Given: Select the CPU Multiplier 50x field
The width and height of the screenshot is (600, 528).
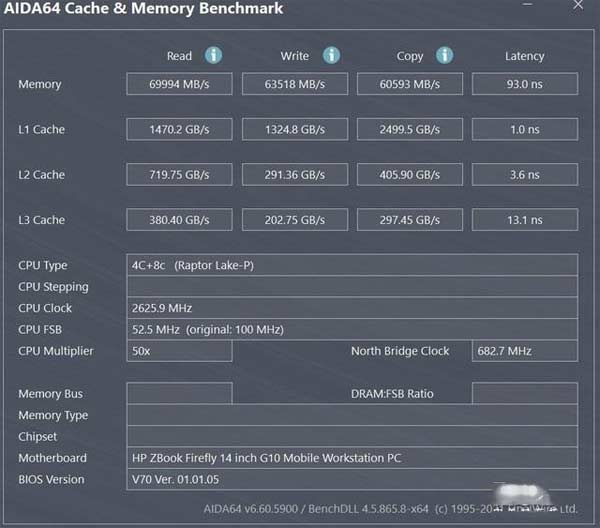Looking at the screenshot, I should click(x=179, y=351).
